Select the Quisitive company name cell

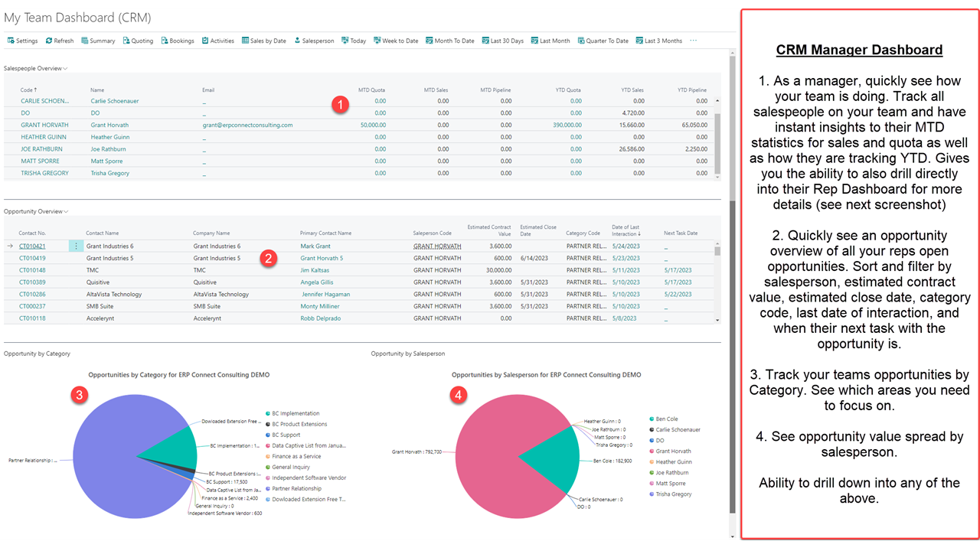click(x=206, y=282)
